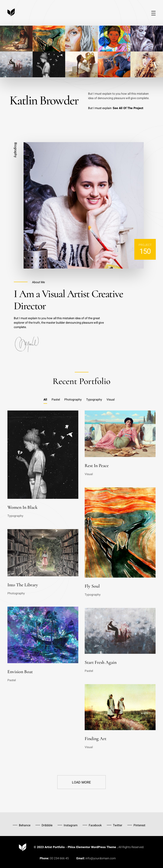The width and height of the screenshot is (163, 868).
Task: Click the yellow Project 150 badge
Action: pos(145,249)
